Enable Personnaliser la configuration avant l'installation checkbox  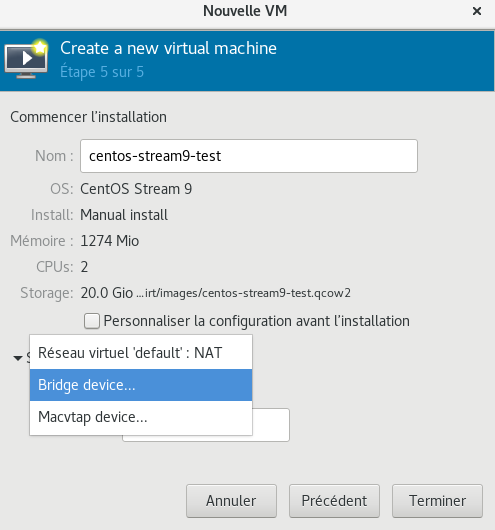[92, 321]
